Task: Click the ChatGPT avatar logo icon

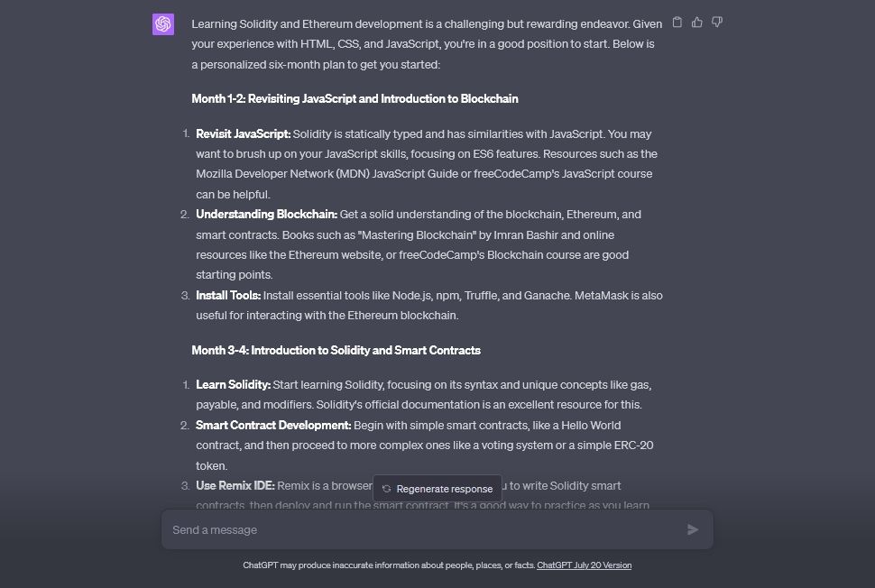Action: tap(163, 24)
